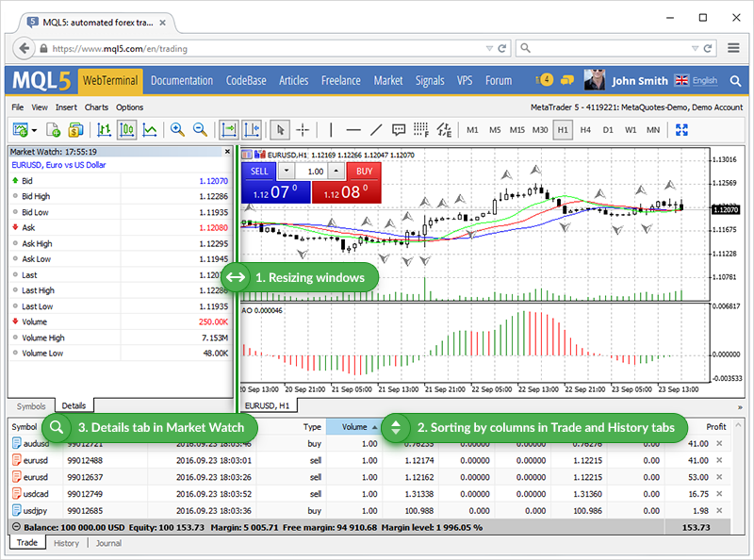Screen dimensions: 754x560
Task: Open the Signals page
Action: pos(430,80)
